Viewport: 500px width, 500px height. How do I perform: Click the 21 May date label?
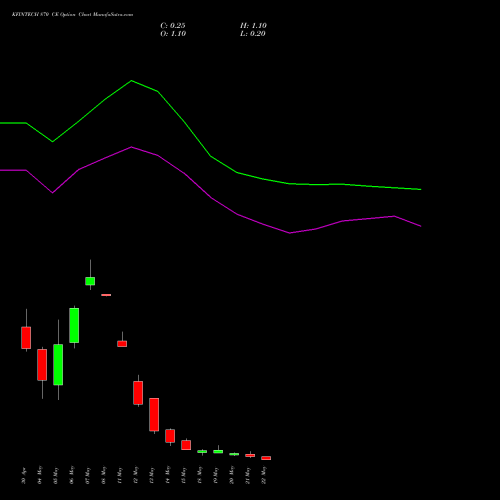point(248,475)
